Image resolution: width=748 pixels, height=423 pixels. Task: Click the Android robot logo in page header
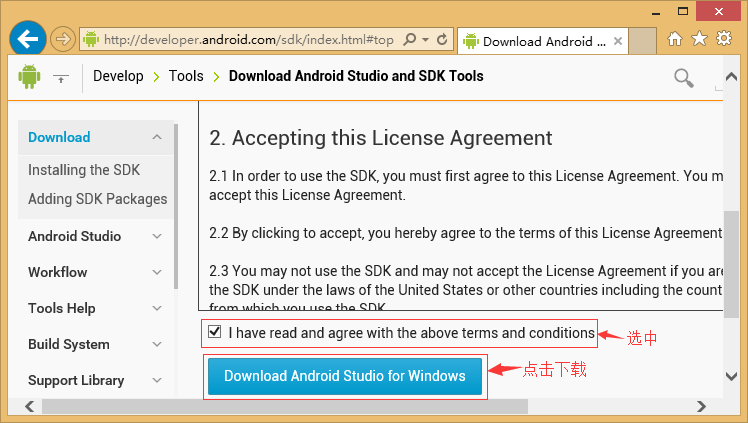tap(29, 76)
